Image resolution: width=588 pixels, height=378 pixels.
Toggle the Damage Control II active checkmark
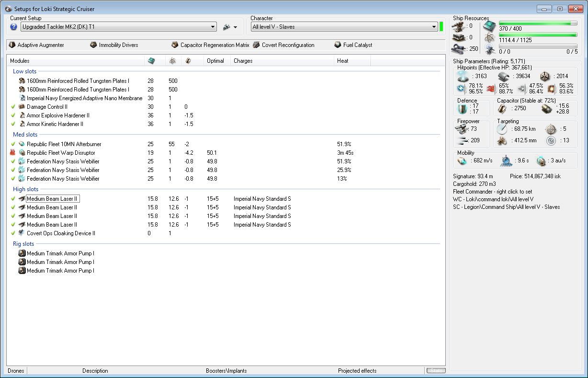click(13, 107)
